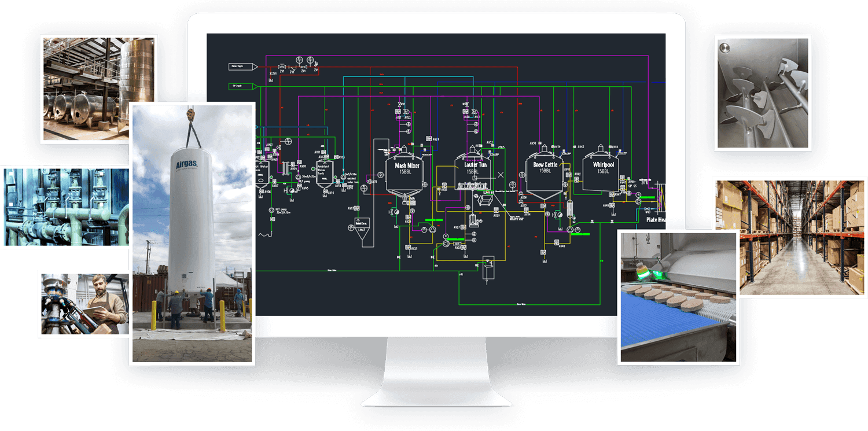Select the HLT pump icon

(299, 178)
